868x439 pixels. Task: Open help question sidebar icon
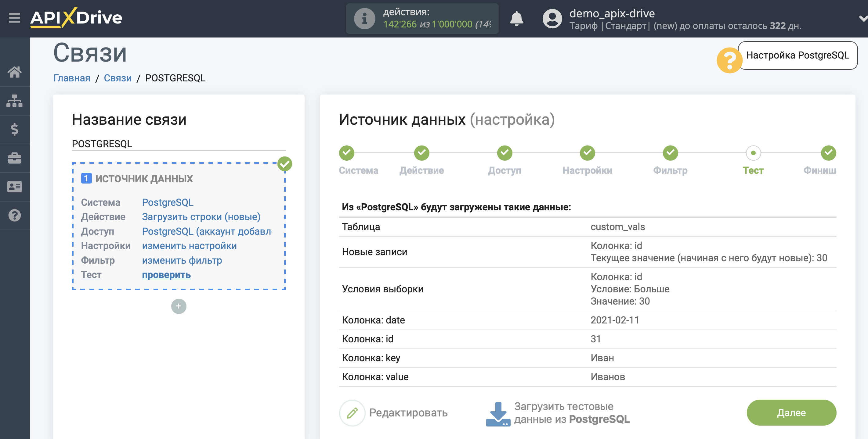(x=14, y=215)
